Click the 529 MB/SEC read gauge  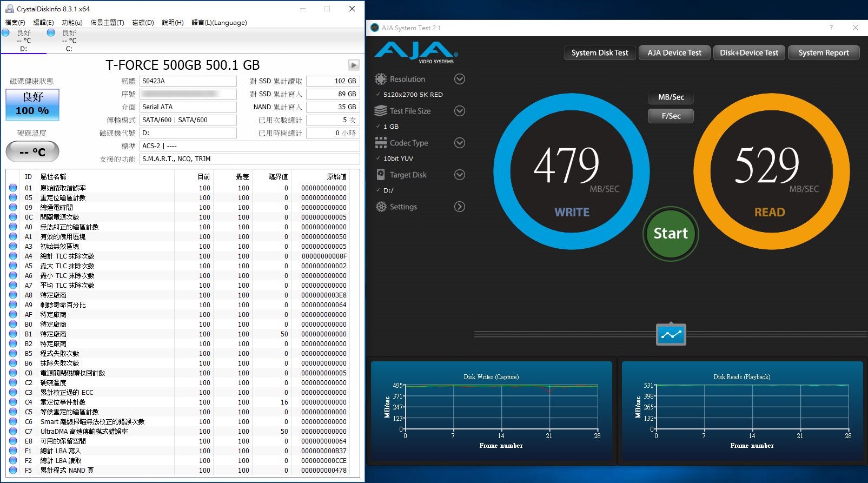coord(772,171)
